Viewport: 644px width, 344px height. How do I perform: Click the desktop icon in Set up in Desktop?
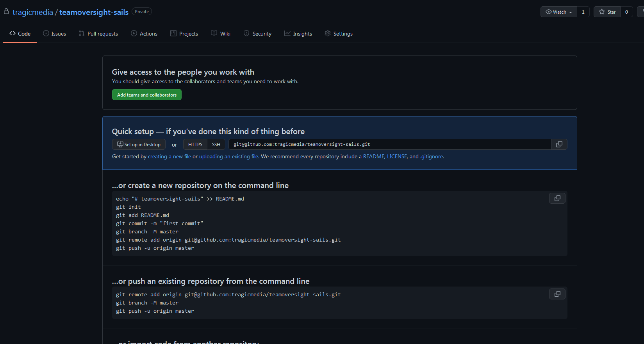pyautogui.click(x=120, y=144)
